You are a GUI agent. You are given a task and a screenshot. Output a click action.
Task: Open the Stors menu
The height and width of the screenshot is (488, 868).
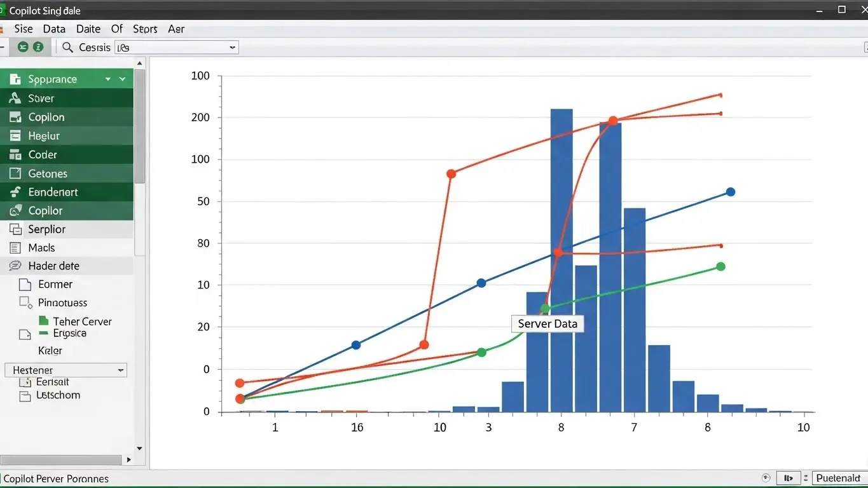pyautogui.click(x=145, y=29)
